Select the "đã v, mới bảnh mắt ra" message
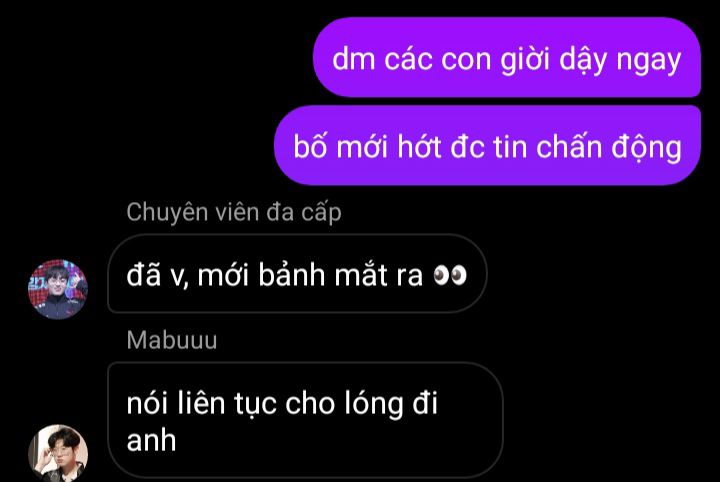The height and width of the screenshot is (482, 720). (297, 274)
